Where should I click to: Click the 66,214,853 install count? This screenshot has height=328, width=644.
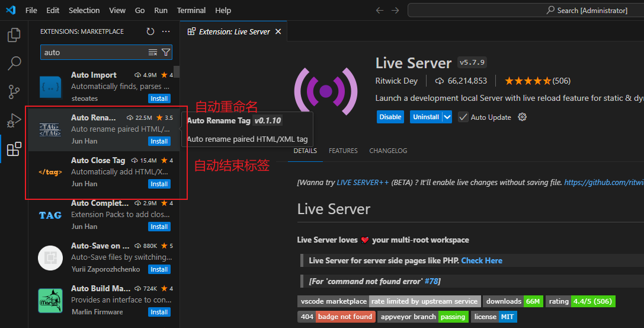tap(462, 81)
